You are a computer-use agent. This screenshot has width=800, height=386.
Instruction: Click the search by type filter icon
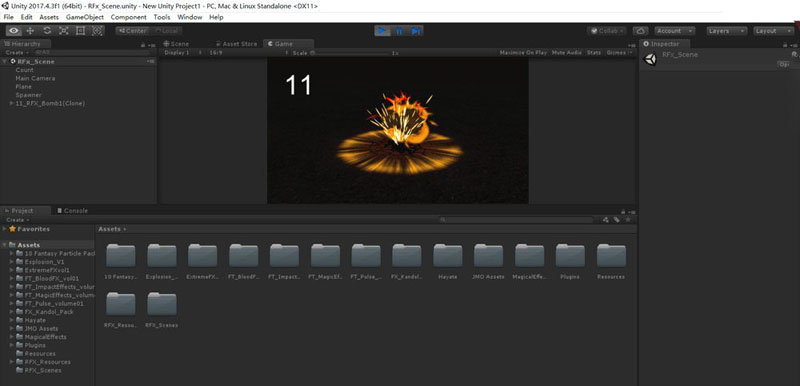click(606, 220)
